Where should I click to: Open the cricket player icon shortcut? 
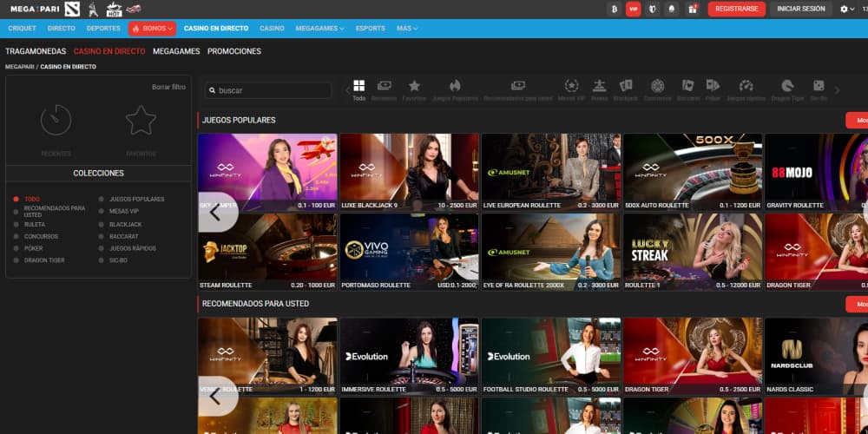pyautogui.click(x=94, y=9)
